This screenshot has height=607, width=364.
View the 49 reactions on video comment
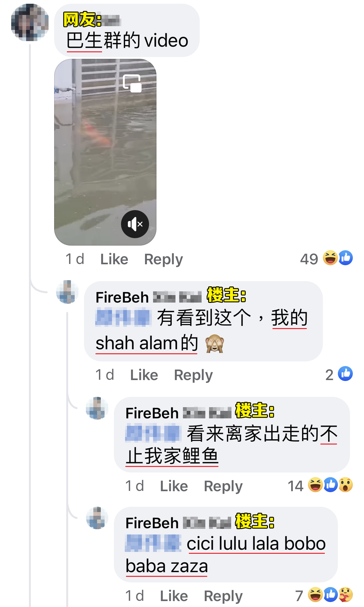click(x=326, y=258)
